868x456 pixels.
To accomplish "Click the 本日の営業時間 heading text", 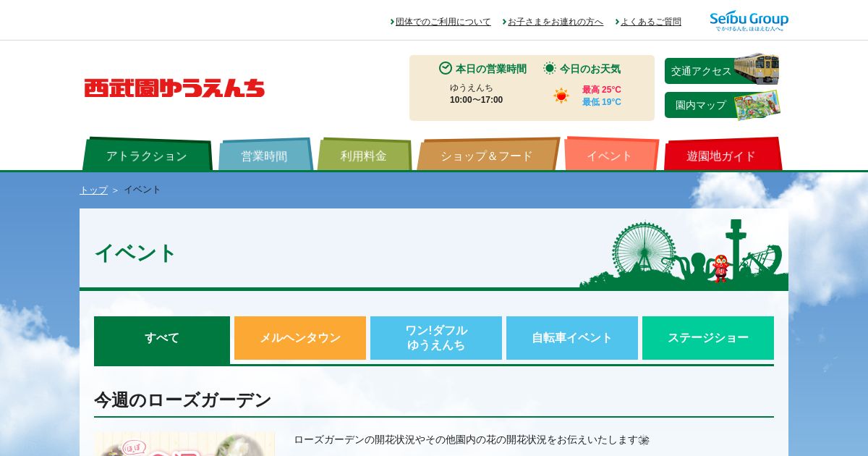I will (490, 69).
